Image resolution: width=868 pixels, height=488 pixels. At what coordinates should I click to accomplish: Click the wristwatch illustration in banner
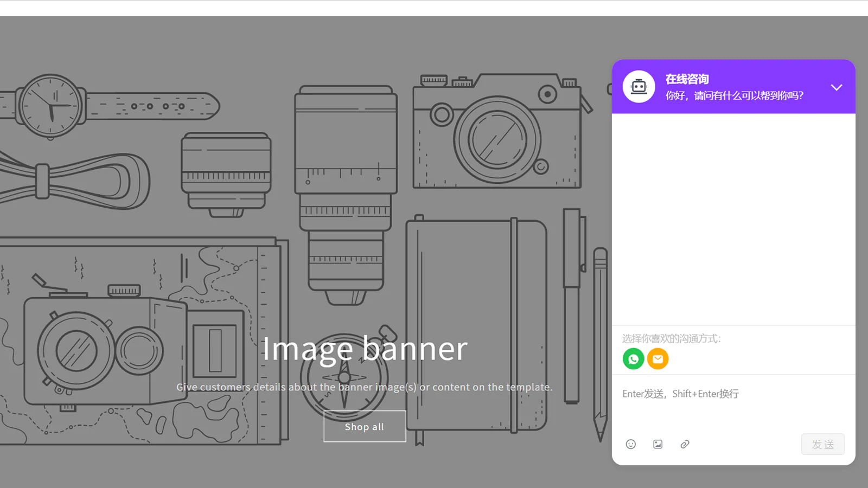[52, 106]
